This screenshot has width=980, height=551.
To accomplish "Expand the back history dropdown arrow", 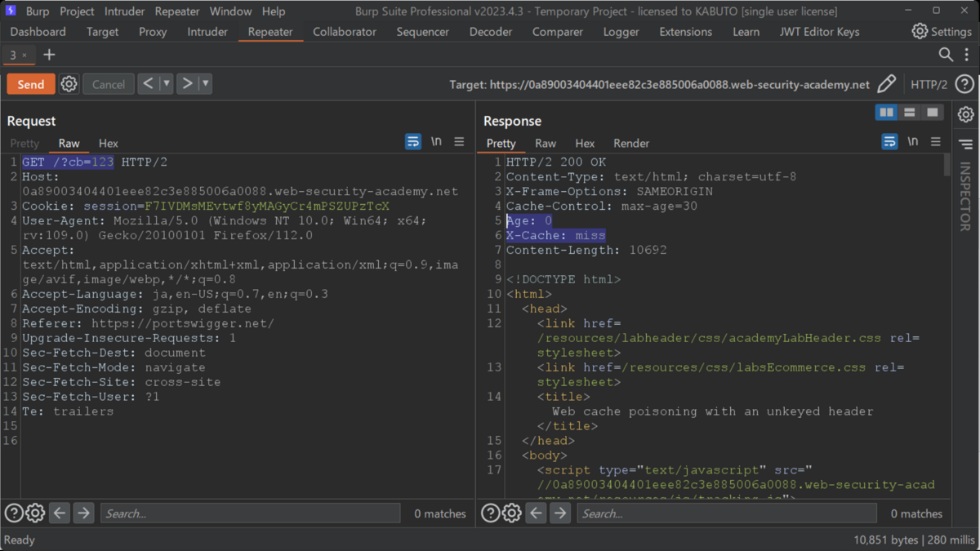I will (167, 84).
